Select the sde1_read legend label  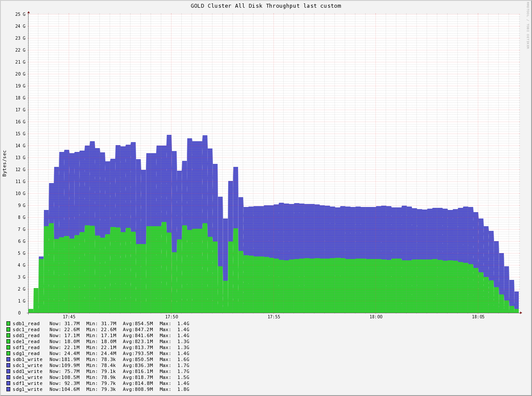[26, 341]
